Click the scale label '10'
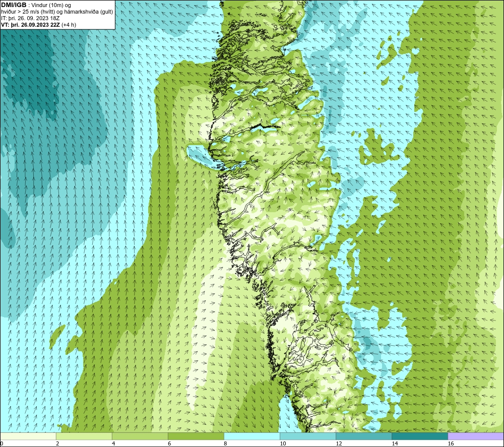The image size is (504, 447). click(283, 443)
